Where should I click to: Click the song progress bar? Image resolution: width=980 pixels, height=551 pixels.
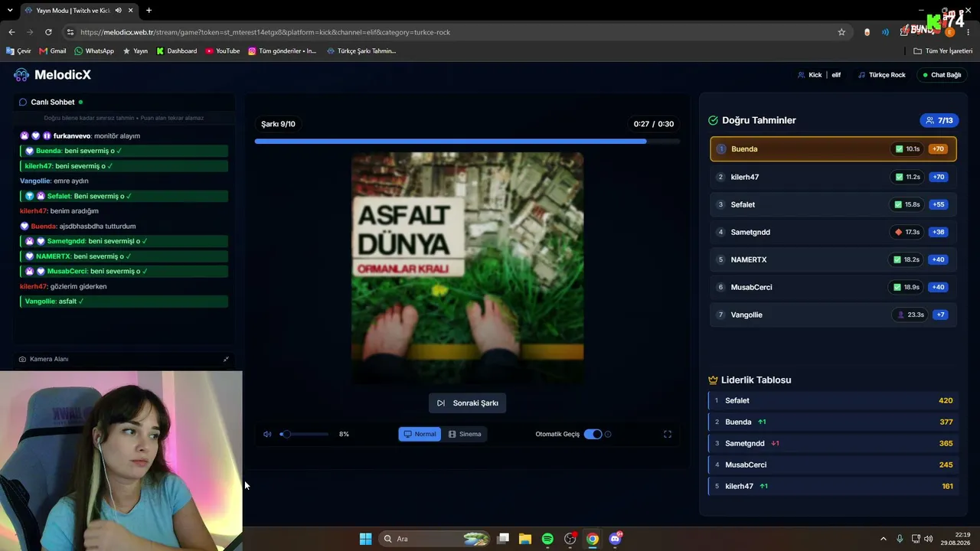pyautogui.click(x=467, y=141)
